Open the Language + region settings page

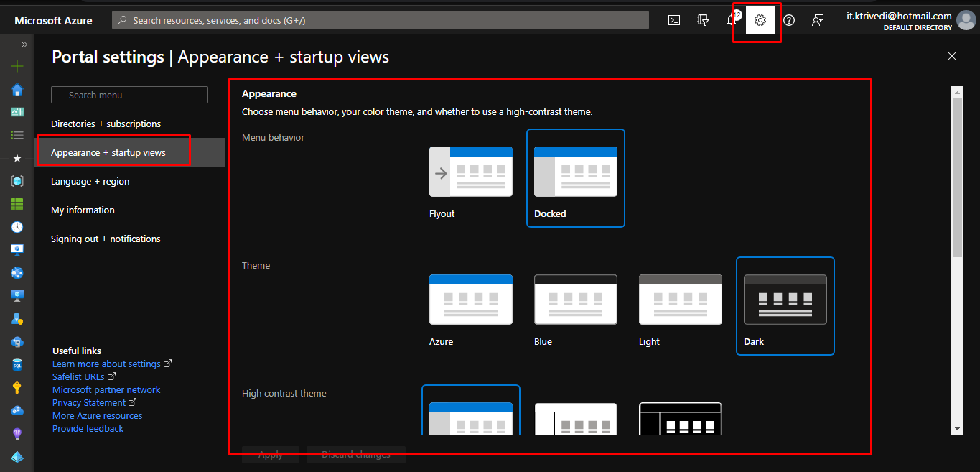pos(90,182)
